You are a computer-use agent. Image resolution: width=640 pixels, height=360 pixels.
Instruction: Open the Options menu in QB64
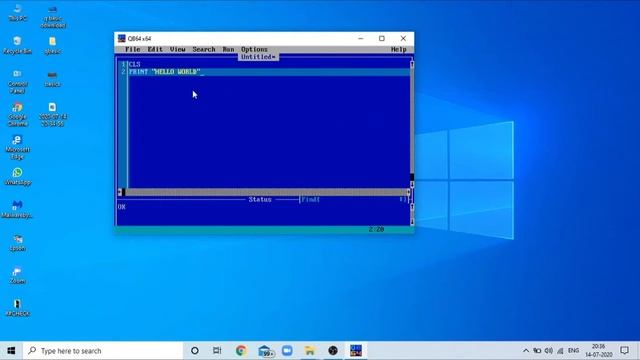(254, 49)
